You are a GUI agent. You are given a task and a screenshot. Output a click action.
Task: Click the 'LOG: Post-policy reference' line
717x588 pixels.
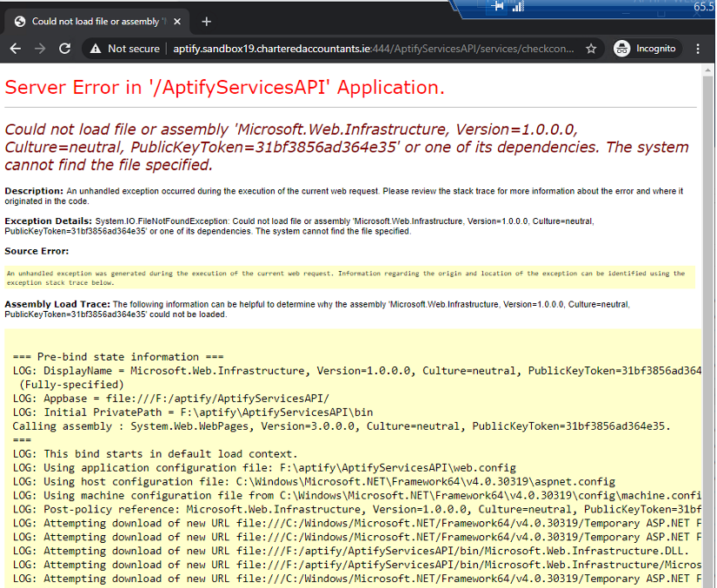[x=356, y=510]
